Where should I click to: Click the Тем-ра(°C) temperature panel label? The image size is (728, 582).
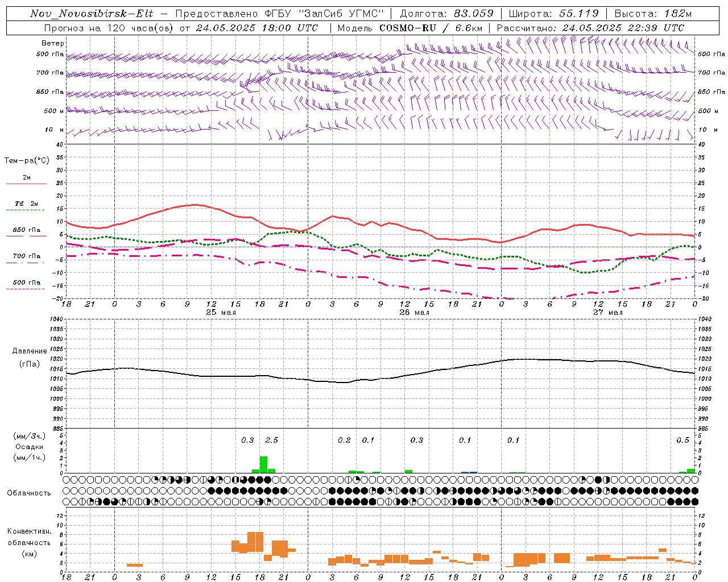point(27,161)
